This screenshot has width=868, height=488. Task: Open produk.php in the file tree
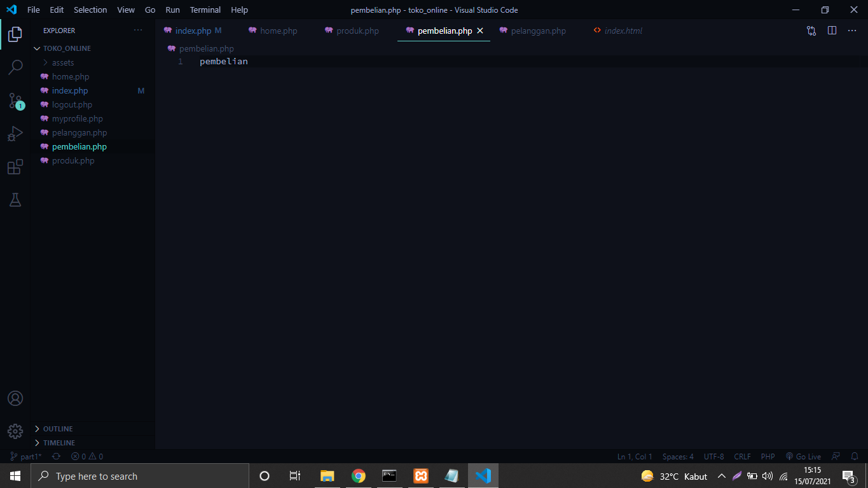(x=92, y=160)
